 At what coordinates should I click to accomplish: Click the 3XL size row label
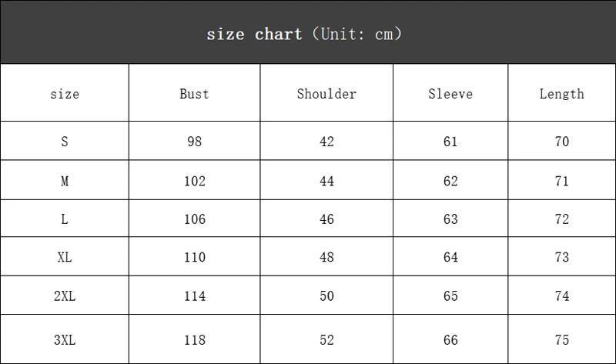point(65,339)
